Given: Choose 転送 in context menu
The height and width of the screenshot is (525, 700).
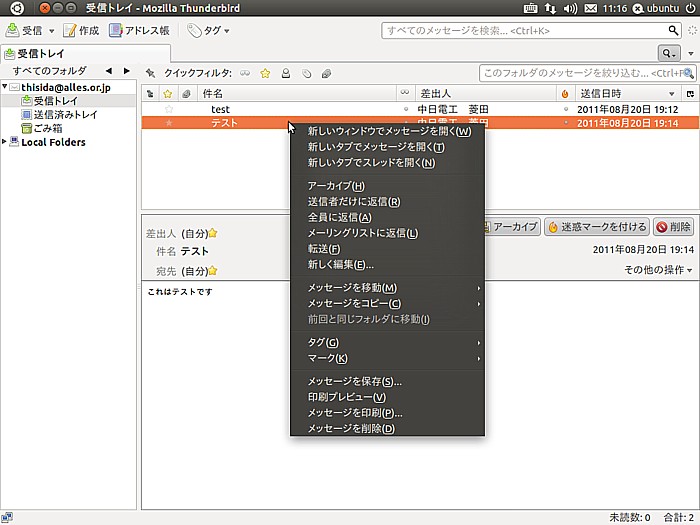Looking at the screenshot, I should pyautogui.click(x=388, y=249).
